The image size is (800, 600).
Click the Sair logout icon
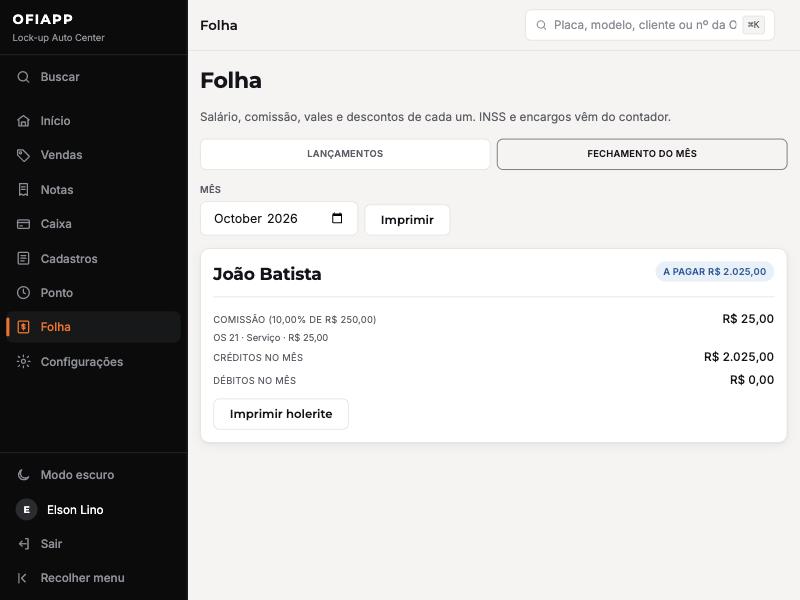point(23,544)
